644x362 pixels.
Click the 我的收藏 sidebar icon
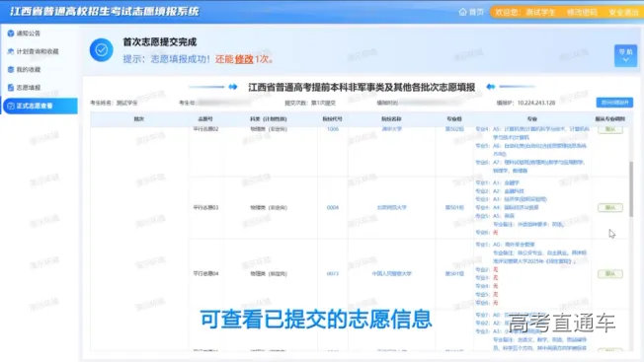11,69
